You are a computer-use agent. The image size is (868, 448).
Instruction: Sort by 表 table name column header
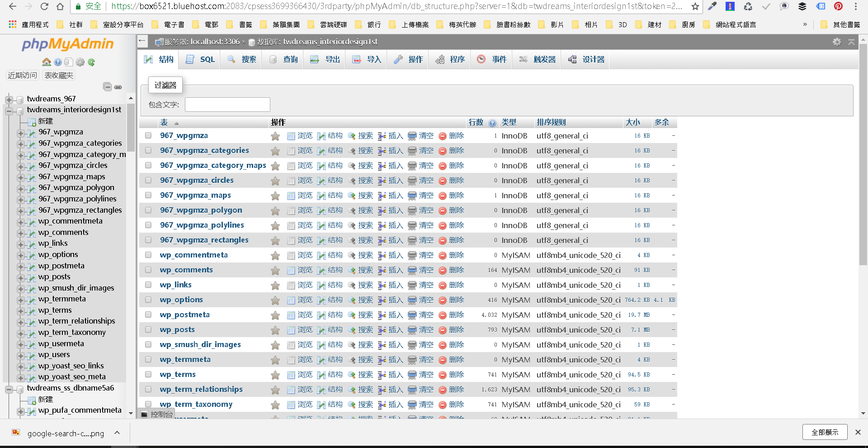(164, 122)
